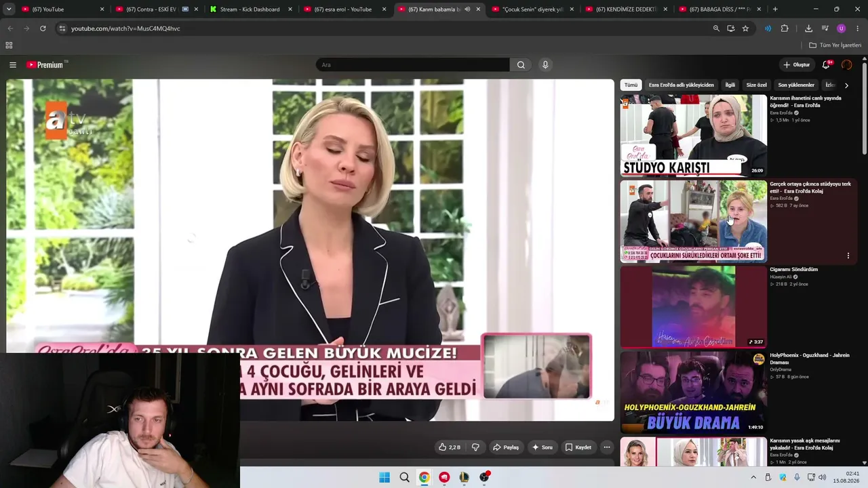868x488 pixels.
Task: Reload the page with the refresh icon
Action: click(43, 28)
